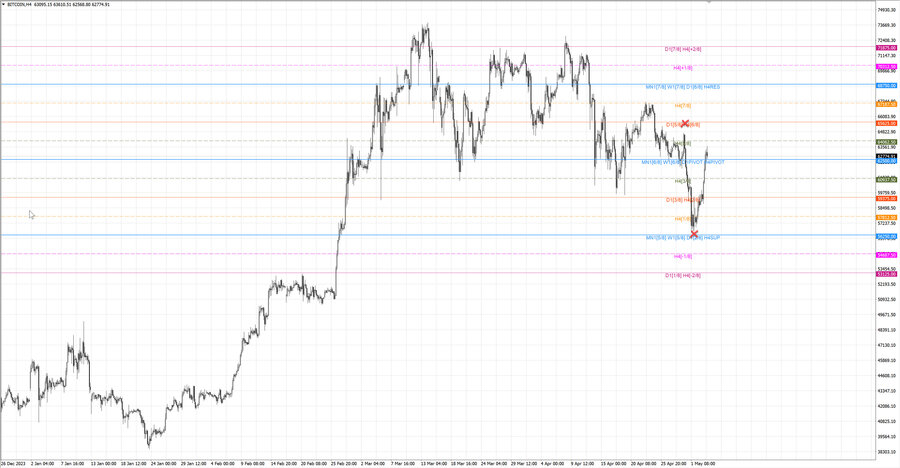Click the 74930.30 price axis value
Viewport: 900px width, 468px height.
(887, 10)
